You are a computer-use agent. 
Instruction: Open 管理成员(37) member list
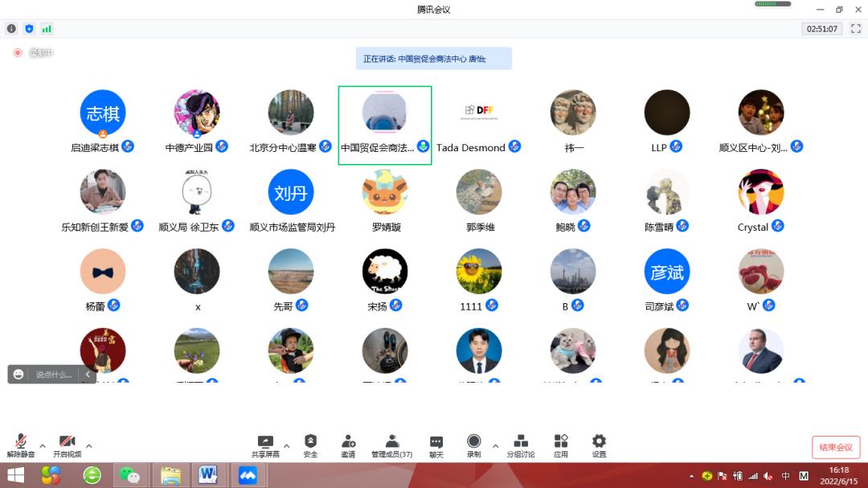tap(392, 446)
